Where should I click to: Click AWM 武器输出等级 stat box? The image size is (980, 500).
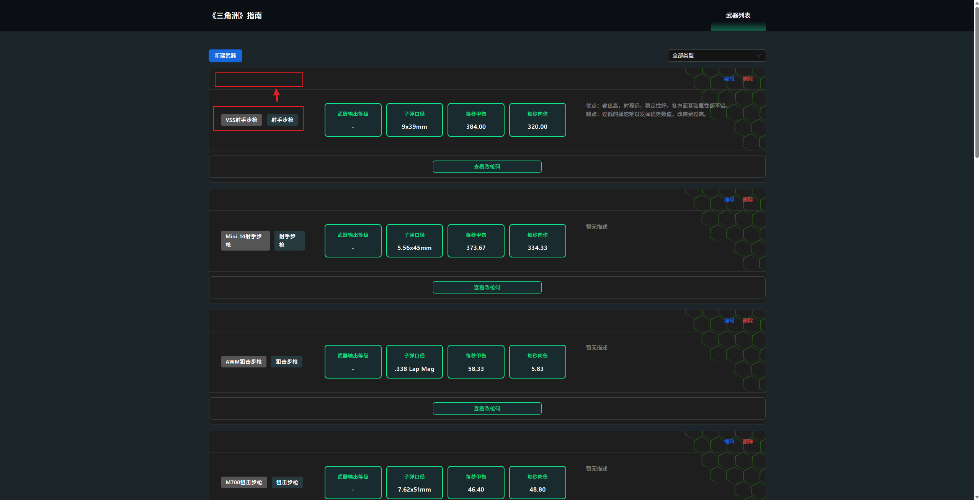coord(353,362)
